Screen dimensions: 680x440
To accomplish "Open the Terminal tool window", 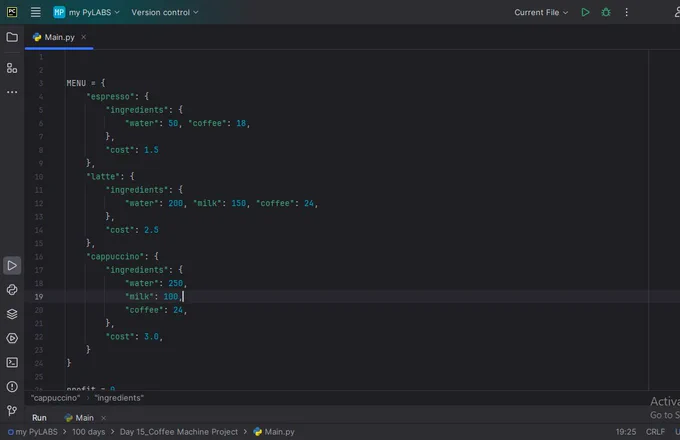I will (x=12, y=362).
